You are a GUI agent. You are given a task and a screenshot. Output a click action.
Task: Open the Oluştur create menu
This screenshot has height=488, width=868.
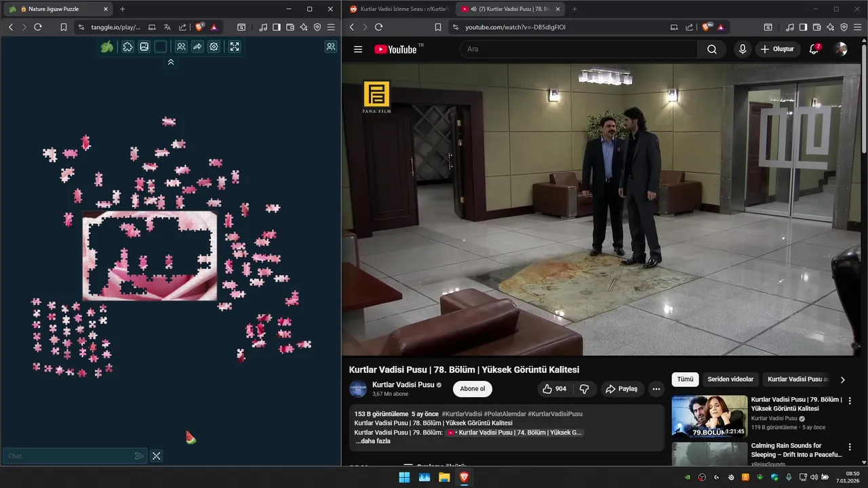click(x=778, y=49)
